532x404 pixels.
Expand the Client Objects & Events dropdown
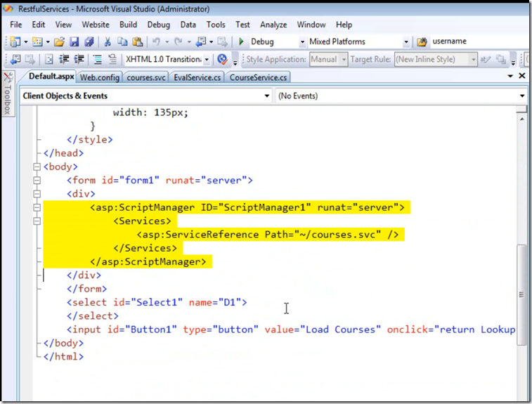(267, 96)
